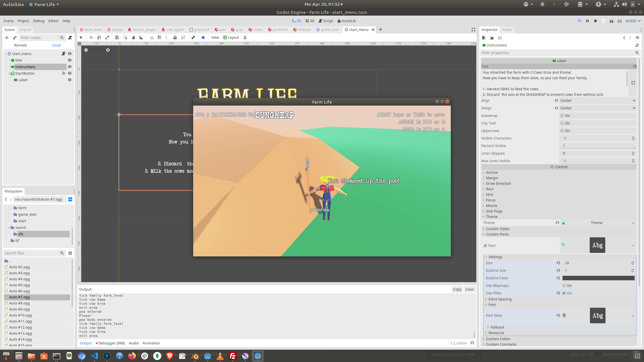Screen dimensions: 644x362
Task: Toggle visibility of StartButton node
Action: [69, 73]
